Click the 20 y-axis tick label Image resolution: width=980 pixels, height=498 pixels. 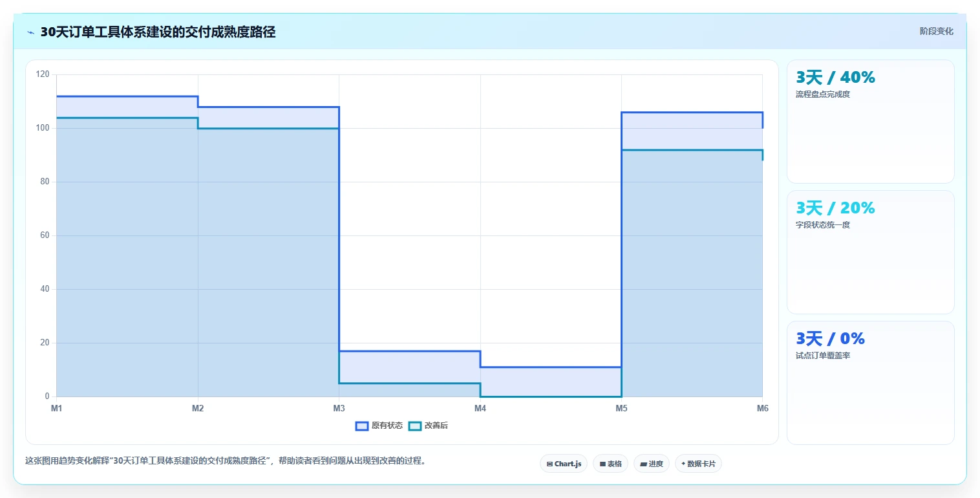(x=45, y=343)
